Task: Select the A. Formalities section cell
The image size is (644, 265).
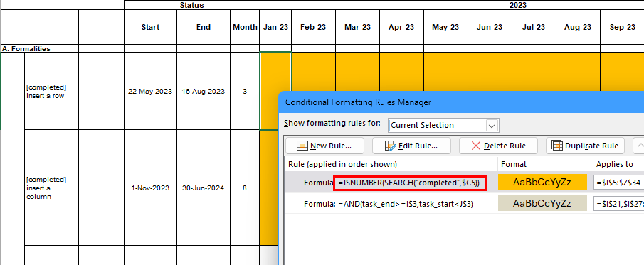Action: [x=26, y=48]
